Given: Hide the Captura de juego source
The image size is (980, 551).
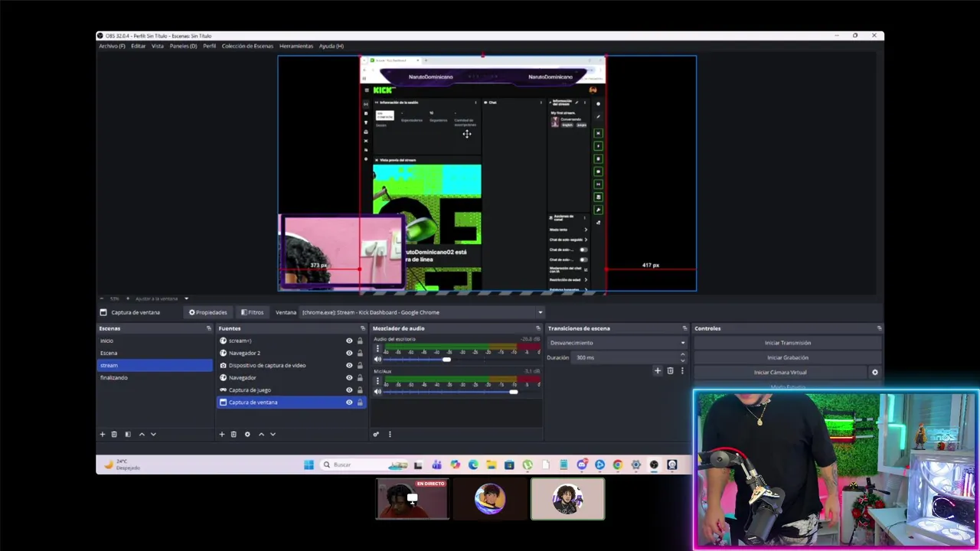Looking at the screenshot, I should coord(349,390).
